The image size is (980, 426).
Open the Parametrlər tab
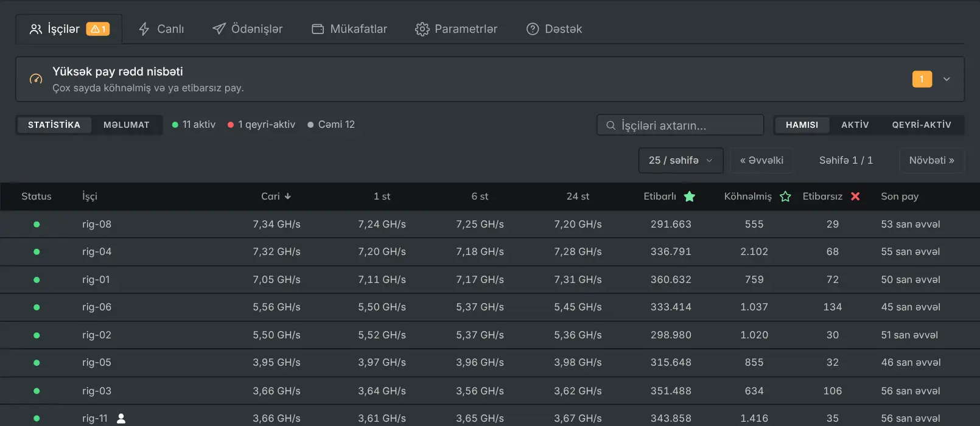pyautogui.click(x=456, y=29)
